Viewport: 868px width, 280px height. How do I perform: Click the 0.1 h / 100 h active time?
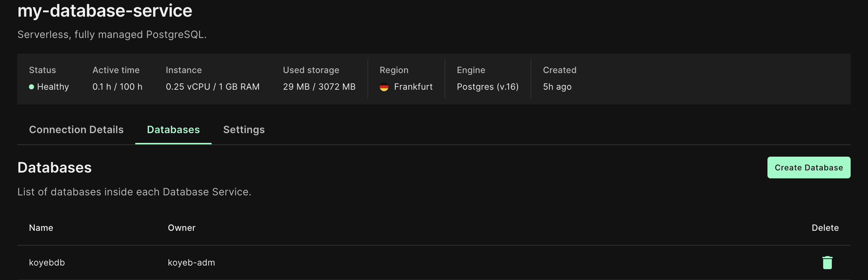[x=117, y=87]
